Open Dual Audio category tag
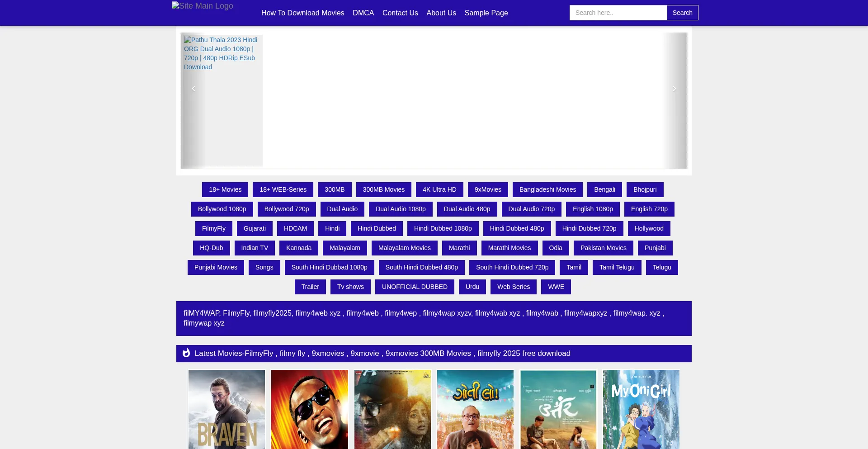This screenshot has height=449, width=868. 342,209
